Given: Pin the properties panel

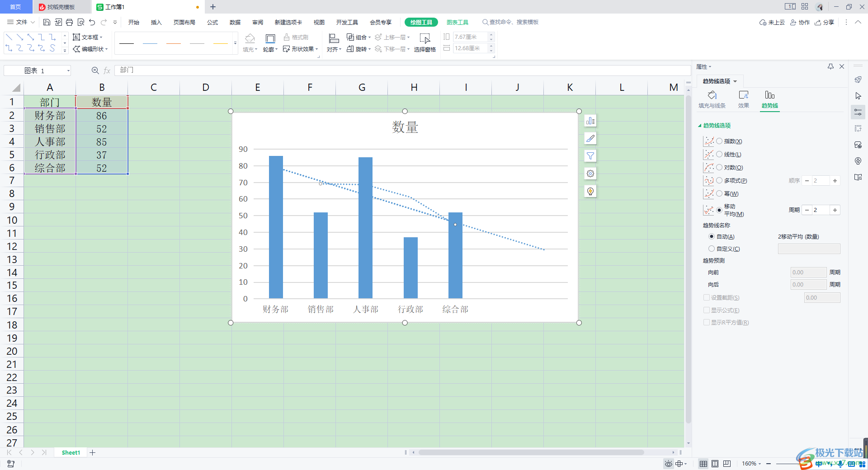Looking at the screenshot, I should coord(830,66).
